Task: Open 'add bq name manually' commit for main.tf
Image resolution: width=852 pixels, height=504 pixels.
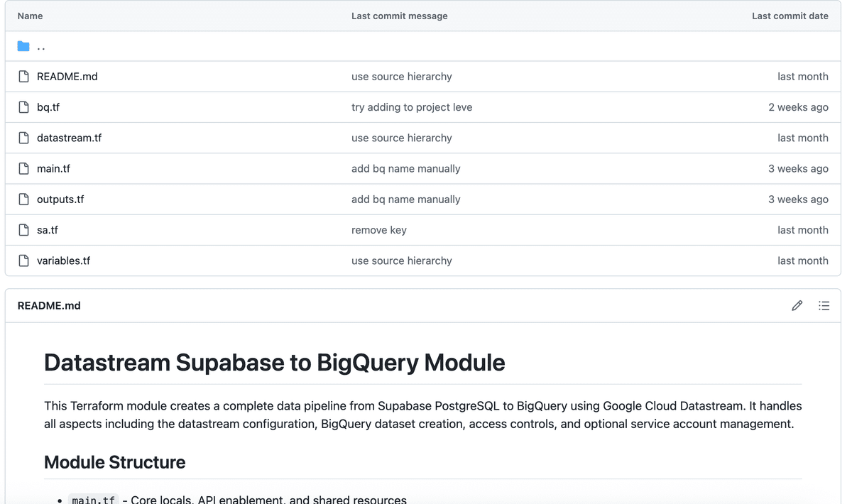Action: [405, 169]
